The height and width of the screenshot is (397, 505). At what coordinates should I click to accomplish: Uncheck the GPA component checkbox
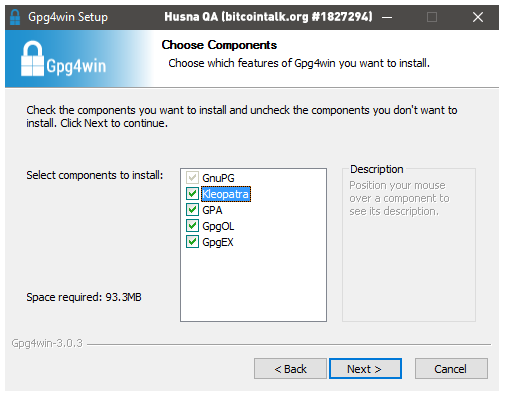pos(192,210)
